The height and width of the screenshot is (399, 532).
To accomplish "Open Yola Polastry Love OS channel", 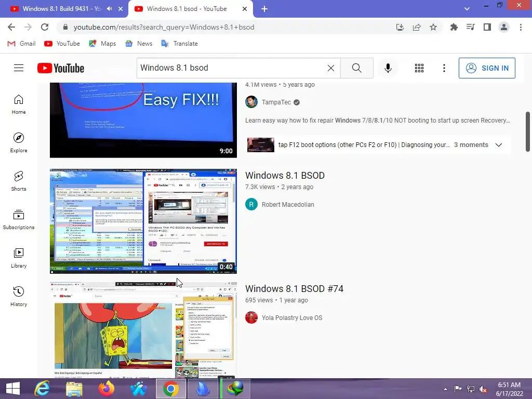I will point(292,318).
